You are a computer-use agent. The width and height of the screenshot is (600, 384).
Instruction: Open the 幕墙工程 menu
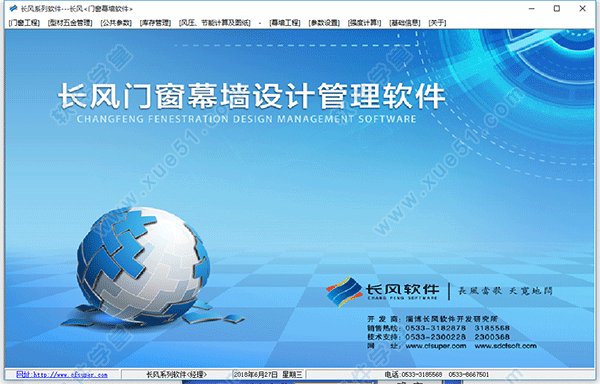coord(285,23)
